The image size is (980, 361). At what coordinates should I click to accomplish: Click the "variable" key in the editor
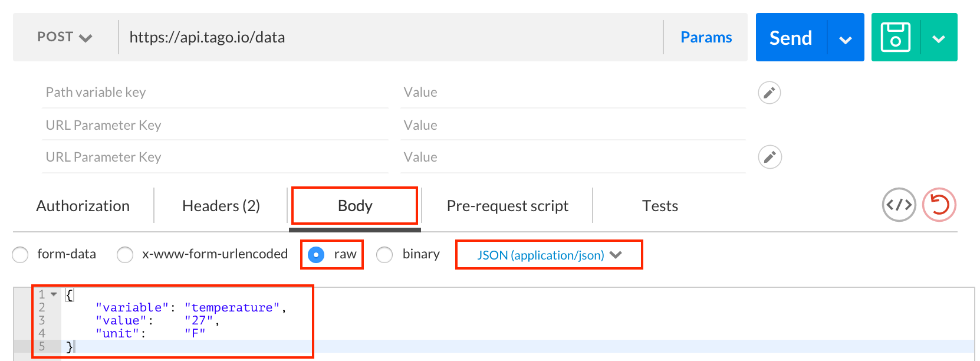pos(133,307)
